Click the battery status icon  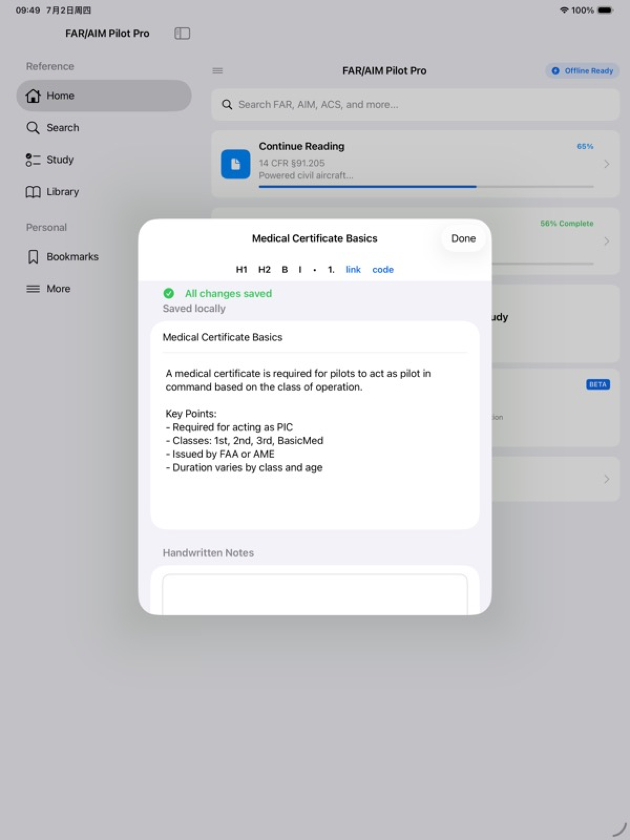(606, 10)
